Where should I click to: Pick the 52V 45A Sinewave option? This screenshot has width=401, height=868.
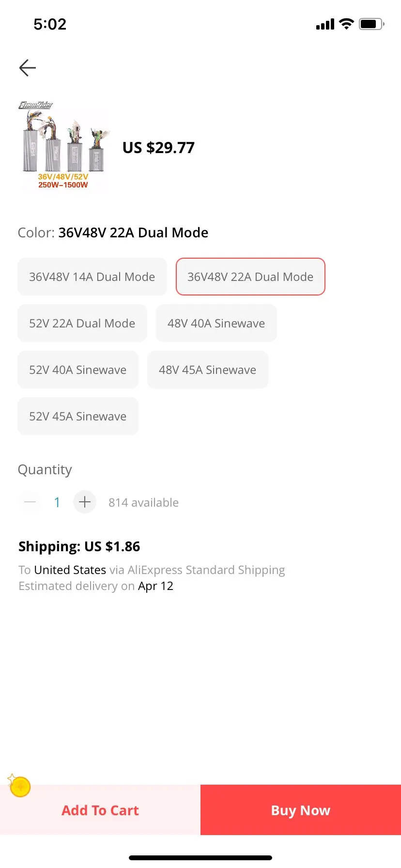click(78, 416)
